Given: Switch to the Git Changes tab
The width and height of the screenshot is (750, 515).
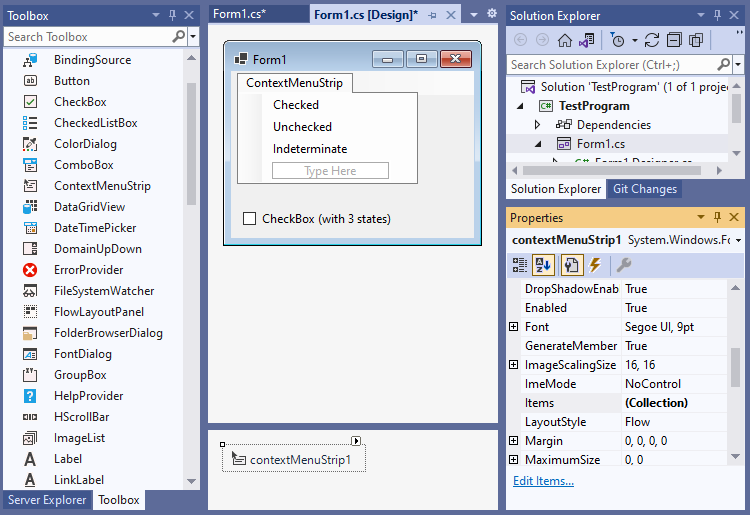Looking at the screenshot, I should (645, 189).
